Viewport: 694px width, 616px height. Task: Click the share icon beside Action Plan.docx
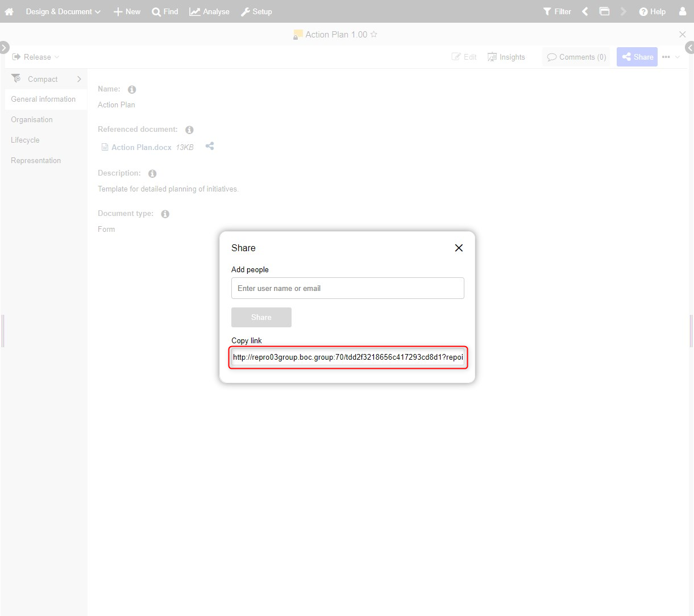point(210,146)
